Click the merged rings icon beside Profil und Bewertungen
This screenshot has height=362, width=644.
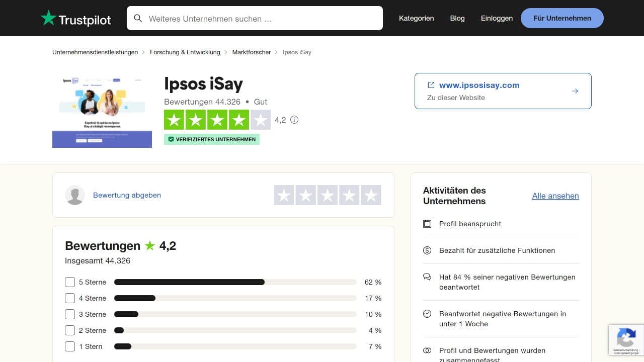click(x=427, y=350)
